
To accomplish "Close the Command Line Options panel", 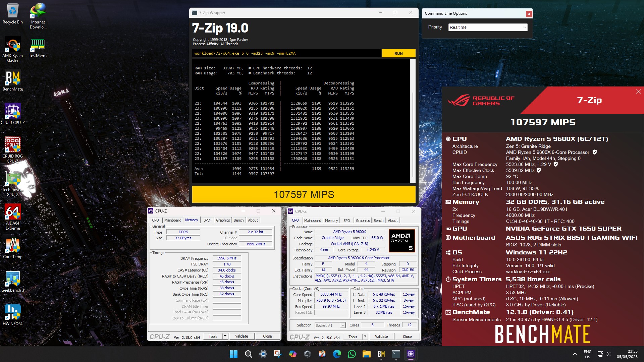I will [529, 14].
